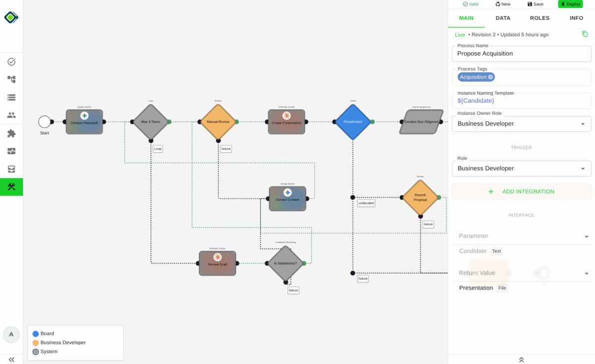This screenshot has height=364, width=595.
Task: Switch to the ROLES tab
Action: pos(539,18)
